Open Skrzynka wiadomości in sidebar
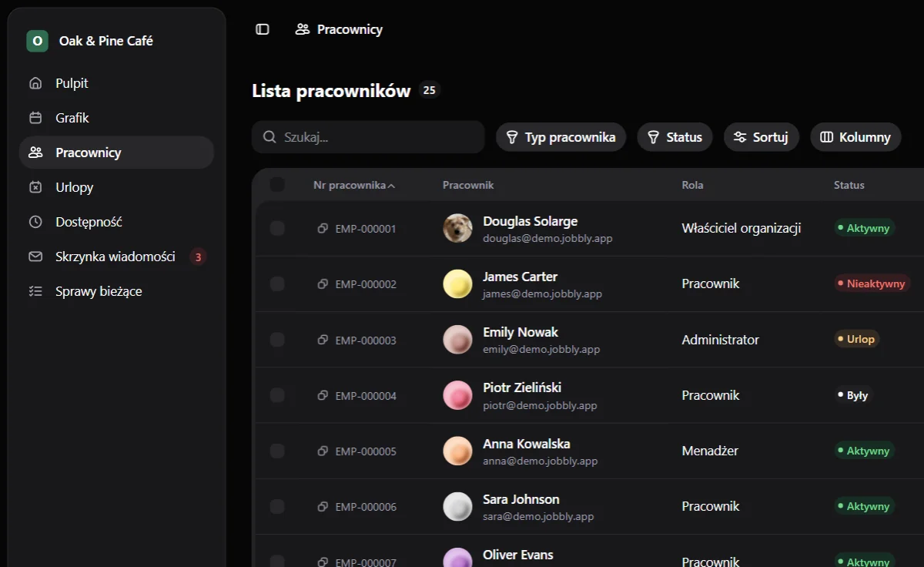The image size is (924, 567). point(116,257)
